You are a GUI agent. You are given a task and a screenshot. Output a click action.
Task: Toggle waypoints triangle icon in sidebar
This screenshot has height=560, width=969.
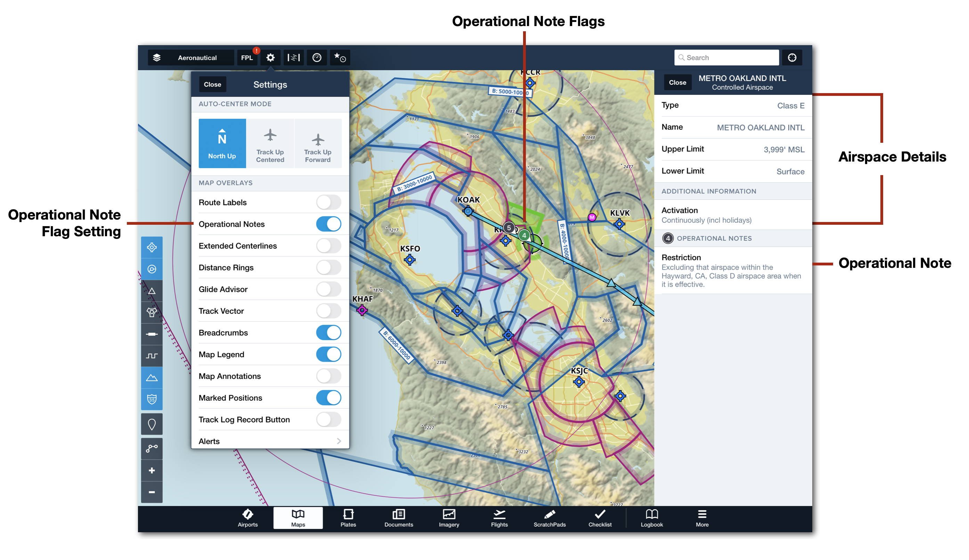(152, 291)
